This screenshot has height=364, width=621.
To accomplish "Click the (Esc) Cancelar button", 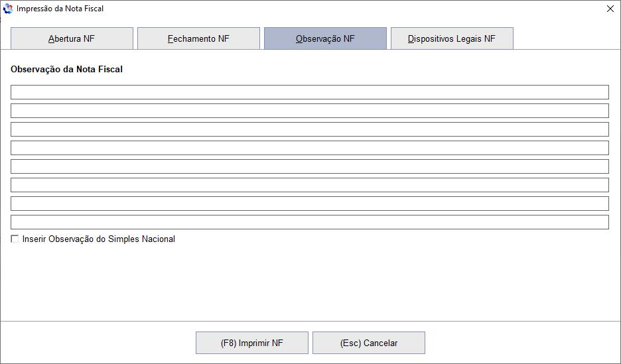I will (369, 343).
